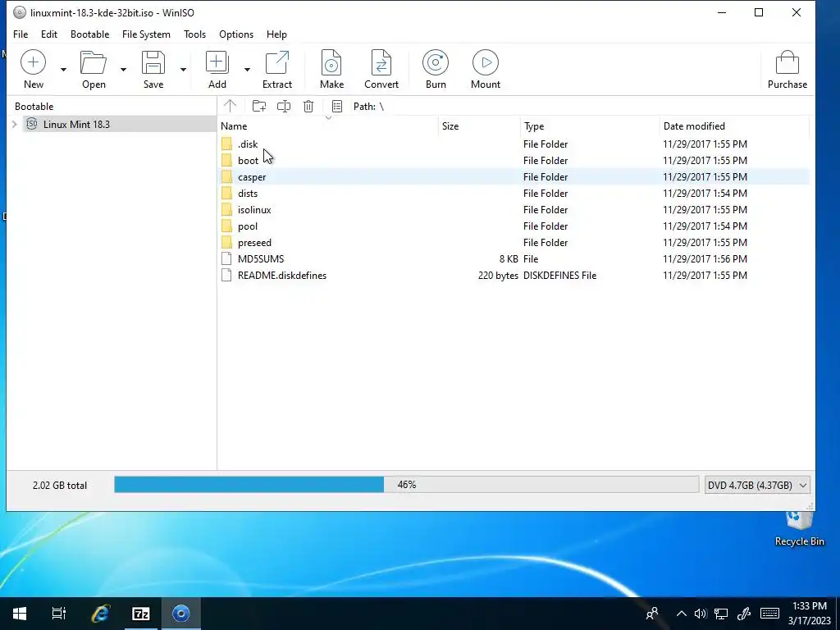Open the DVD 4.7GB media size dropdown
This screenshot has height=630, width=840.
(x=757, y=486)
